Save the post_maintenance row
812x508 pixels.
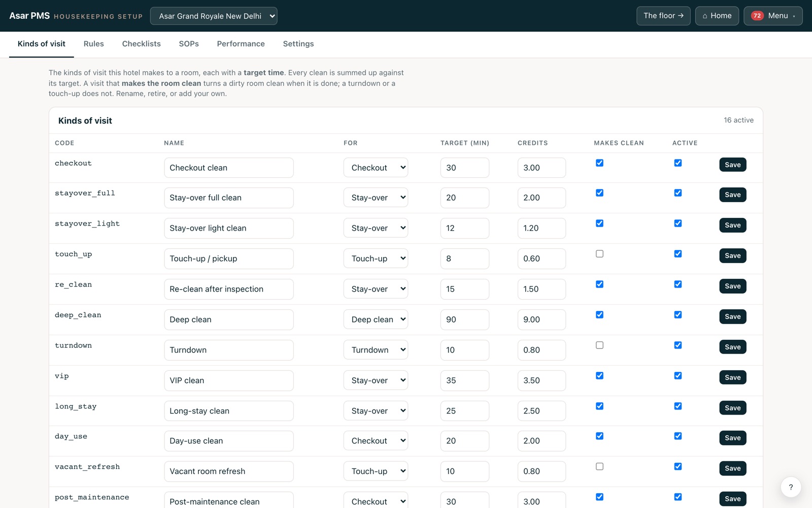tap(732, 499)
